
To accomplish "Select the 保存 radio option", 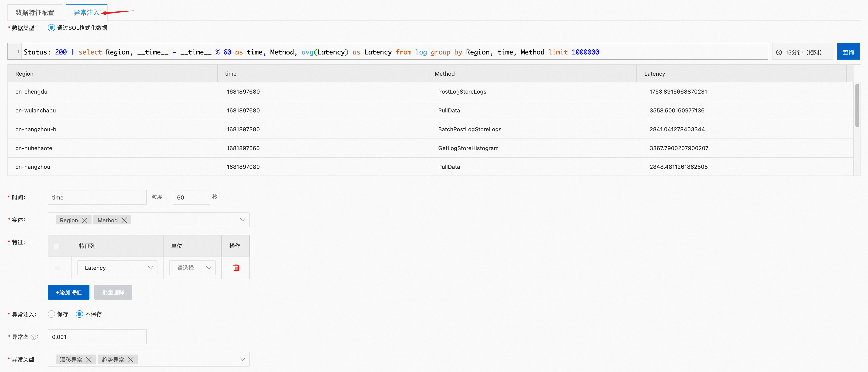I will point(51,314).
